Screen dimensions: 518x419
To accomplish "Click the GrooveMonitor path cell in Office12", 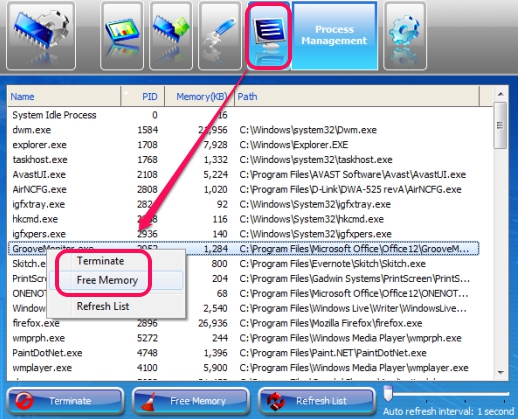I will click(354, 249).
